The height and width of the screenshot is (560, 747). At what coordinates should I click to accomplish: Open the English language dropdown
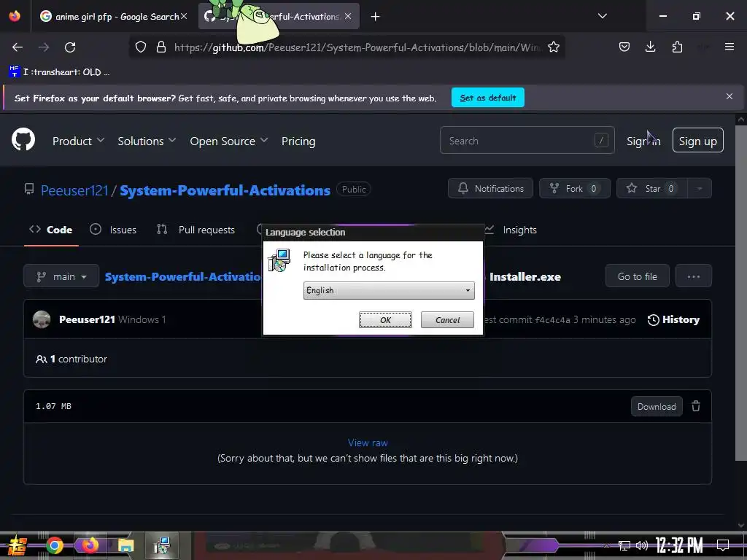[x=389, y=290]
